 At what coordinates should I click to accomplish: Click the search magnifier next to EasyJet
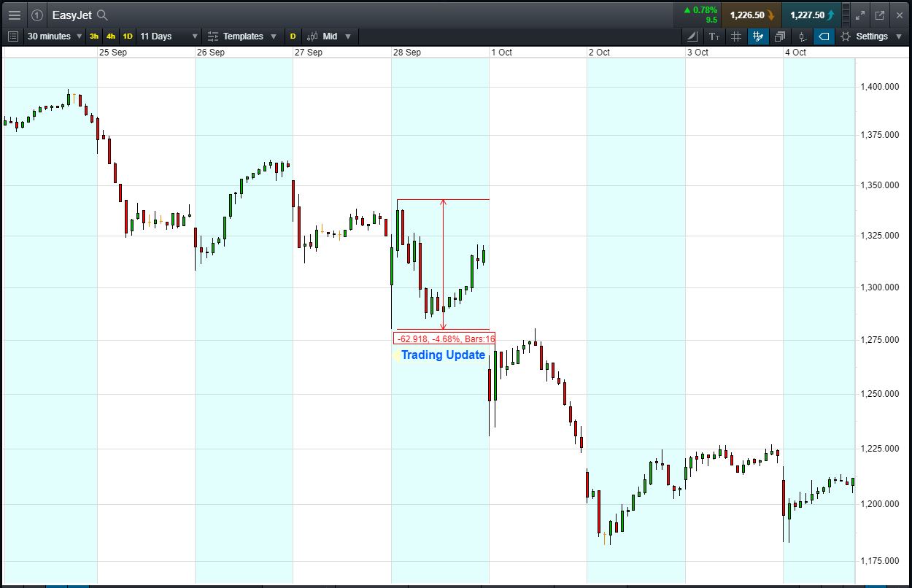[x=103, y=15]
